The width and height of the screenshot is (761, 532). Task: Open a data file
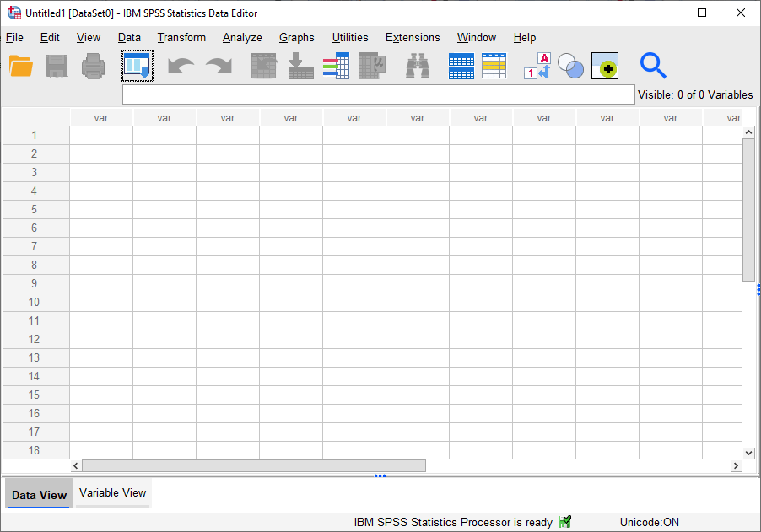coord(21,66)
